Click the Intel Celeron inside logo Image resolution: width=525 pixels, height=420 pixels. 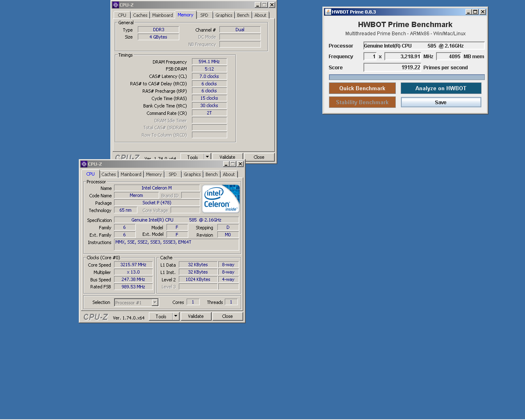(221, 199)
